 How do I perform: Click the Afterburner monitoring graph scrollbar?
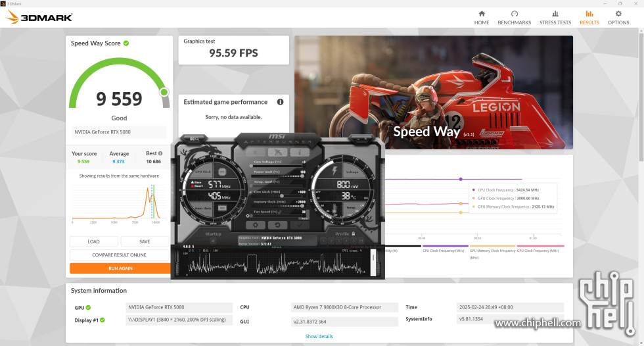(373, 263)
